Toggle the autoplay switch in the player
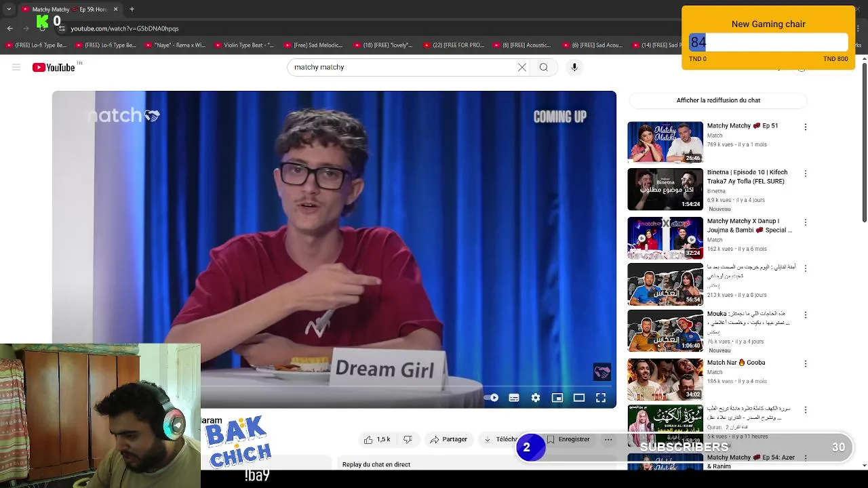The image size is (868, 488). point(492,398)
